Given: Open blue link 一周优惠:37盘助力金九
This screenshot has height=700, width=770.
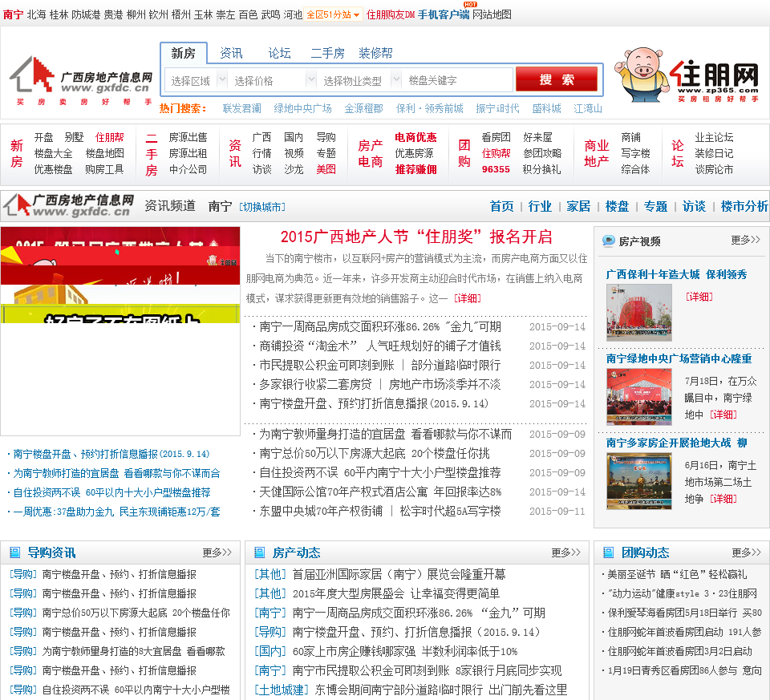Looking at the screenshot, I should 116,512.
